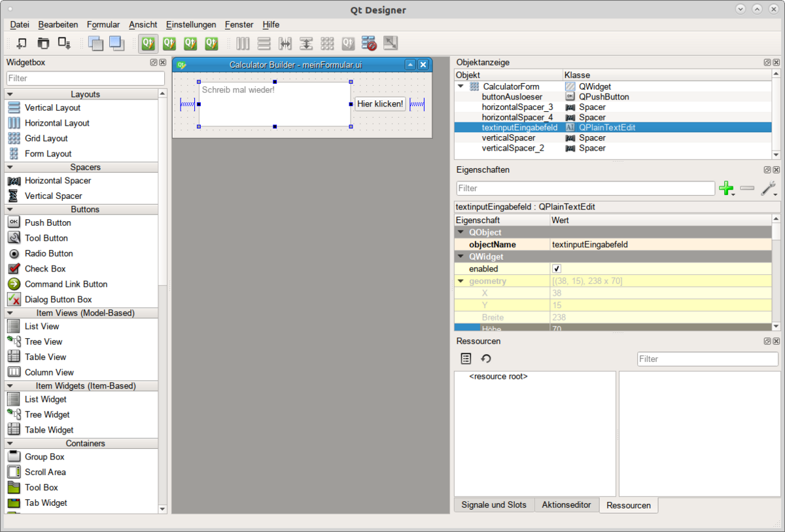Screen dimensions: 785x532
Task: Bring selected widget to front
Action: coord(116,44)
